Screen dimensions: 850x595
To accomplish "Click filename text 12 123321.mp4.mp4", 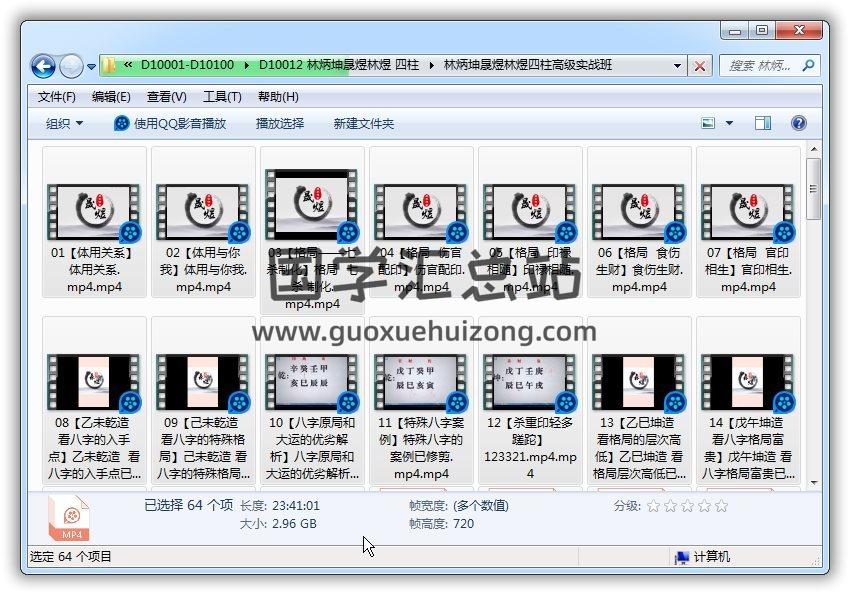I will click(x=530, y=448).
